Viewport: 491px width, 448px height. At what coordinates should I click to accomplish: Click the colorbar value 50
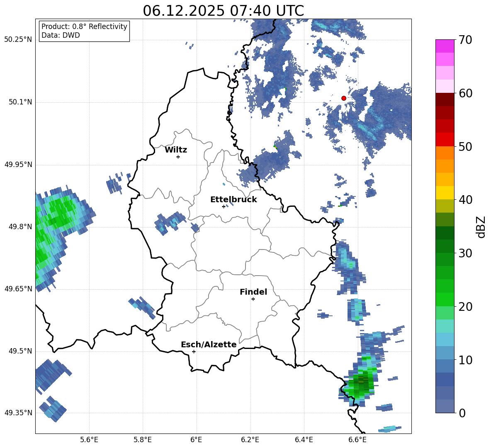(x=465, y=147)
